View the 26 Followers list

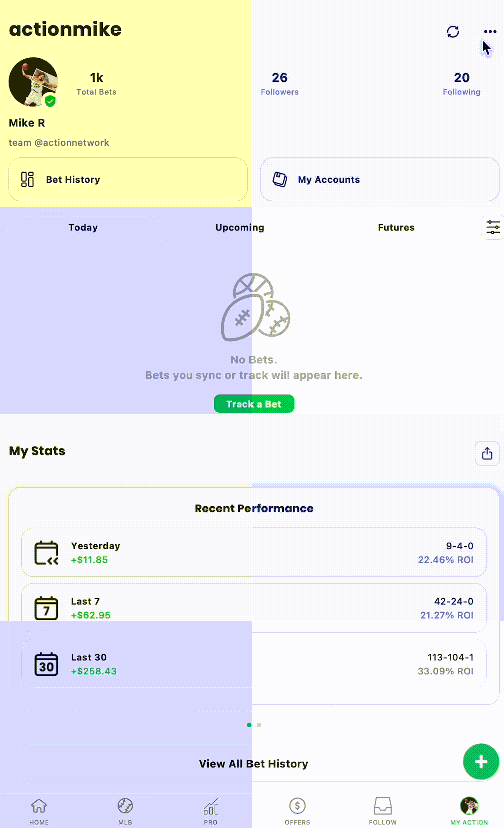click(279, 83)
